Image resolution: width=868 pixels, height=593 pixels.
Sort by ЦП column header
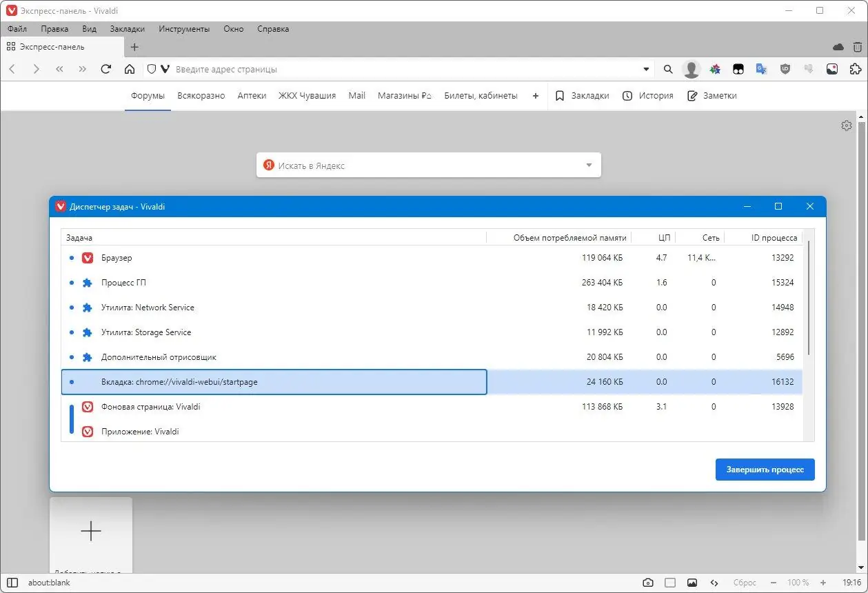664,237
